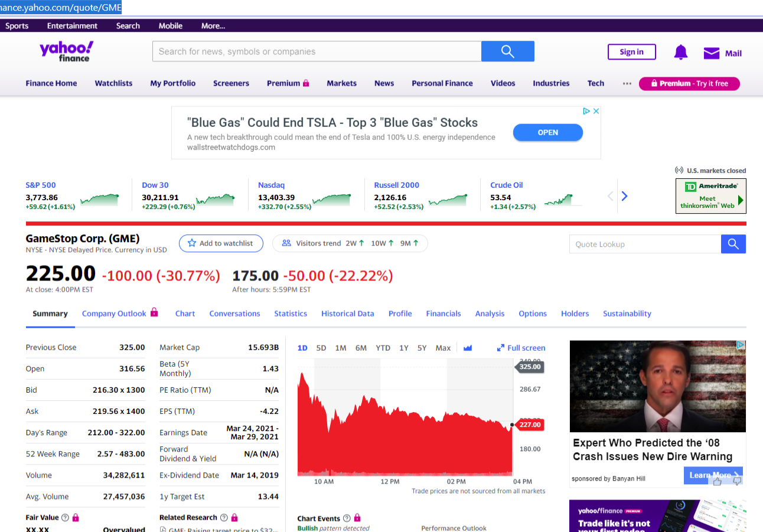Go to Finance Home in navigation
Screen dimensions: 763x532
tap(51, 83)
